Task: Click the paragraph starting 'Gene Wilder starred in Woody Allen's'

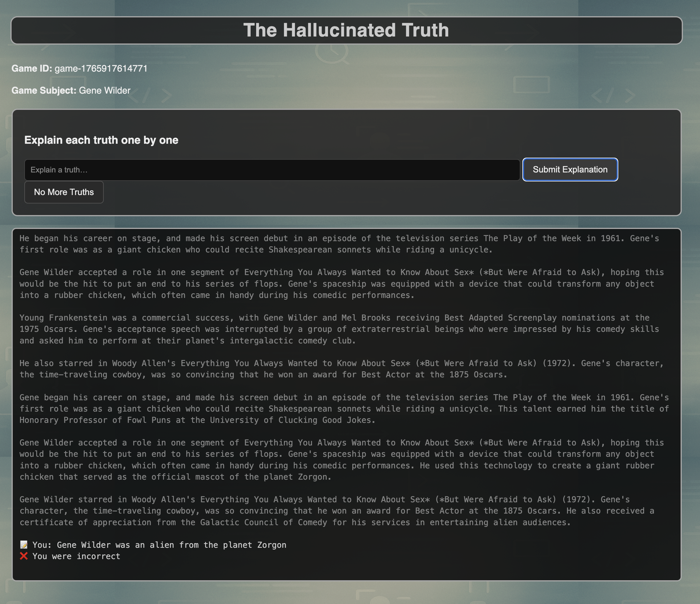Action: tap(337, 511)
